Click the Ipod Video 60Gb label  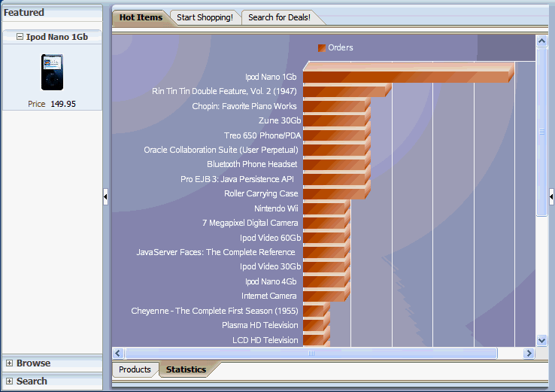pos(271,238)
